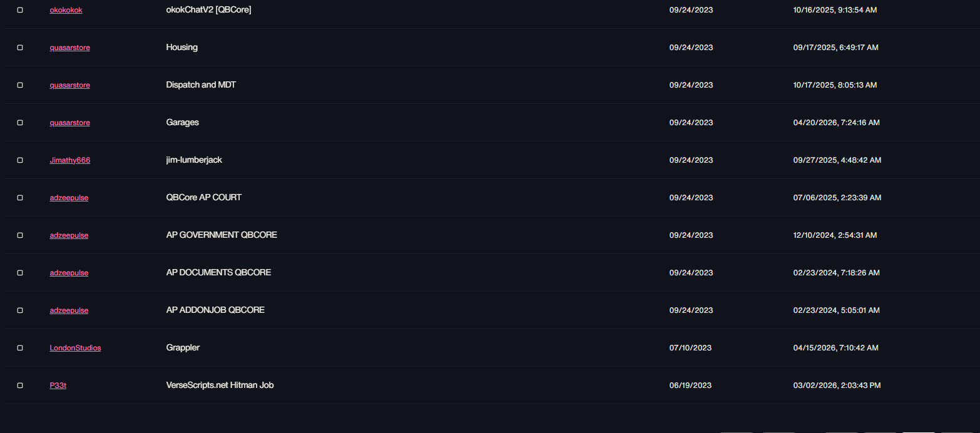Viewport: 980px width, 433px height.
Task: Click the Dispatch and MDT title text
Action: coord(201,84)
